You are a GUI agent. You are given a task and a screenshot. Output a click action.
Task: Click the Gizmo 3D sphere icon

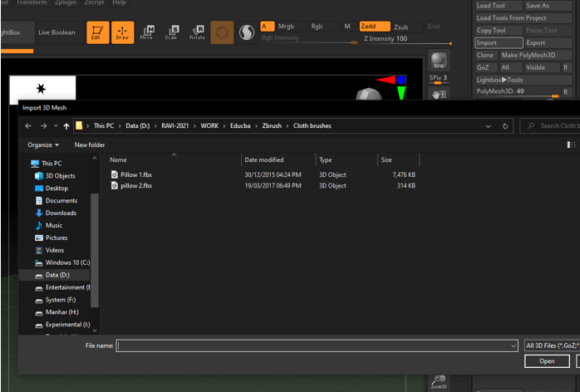222,32
